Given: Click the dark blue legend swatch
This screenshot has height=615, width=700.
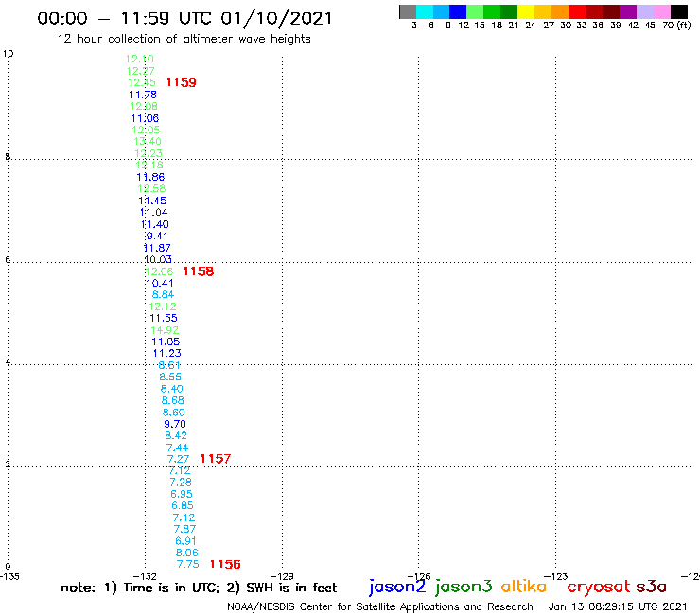Looking at the screenshot, I should (458, 12).
